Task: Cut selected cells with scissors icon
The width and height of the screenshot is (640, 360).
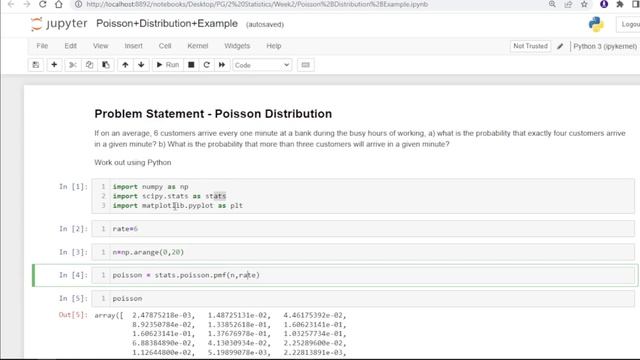Action: [x=73, y=65]
